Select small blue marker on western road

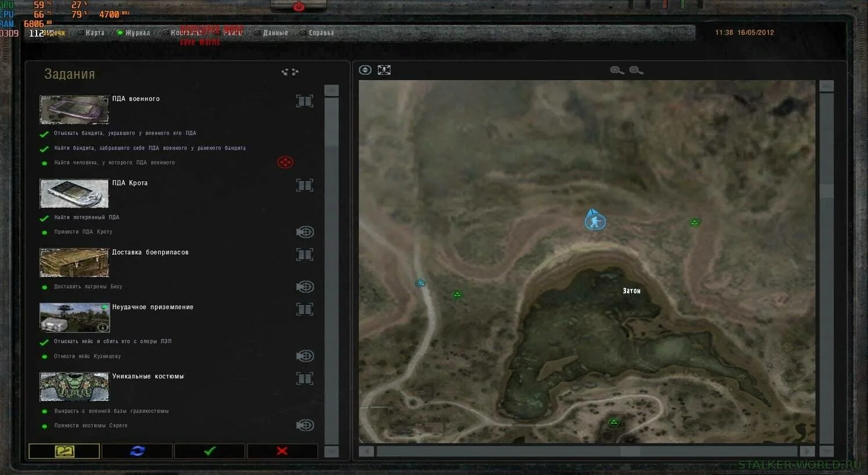tap(420, 283)
